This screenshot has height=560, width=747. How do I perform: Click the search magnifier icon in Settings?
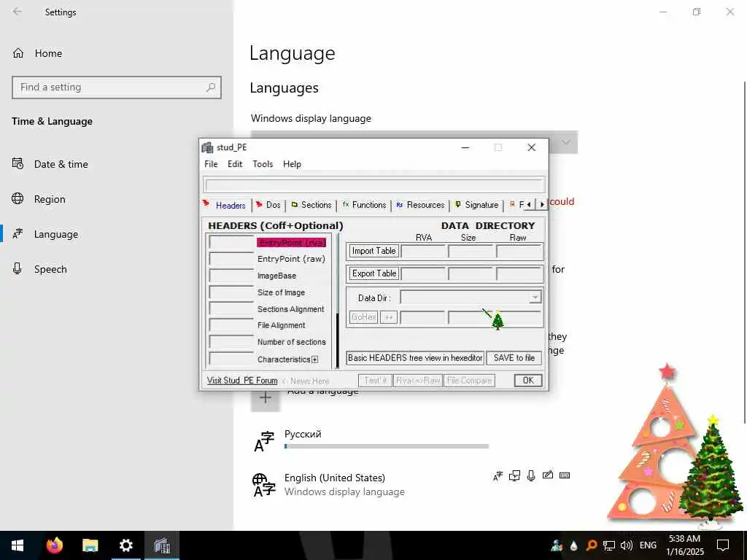211,87
